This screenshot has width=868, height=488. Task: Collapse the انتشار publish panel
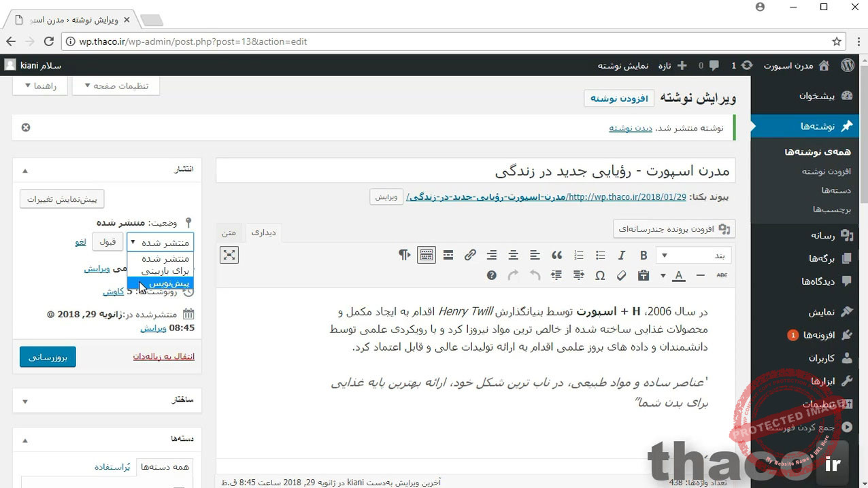[25, 170]
